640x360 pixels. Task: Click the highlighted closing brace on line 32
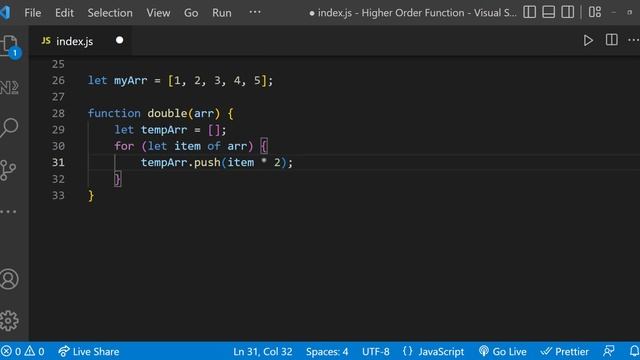[118, 179]
